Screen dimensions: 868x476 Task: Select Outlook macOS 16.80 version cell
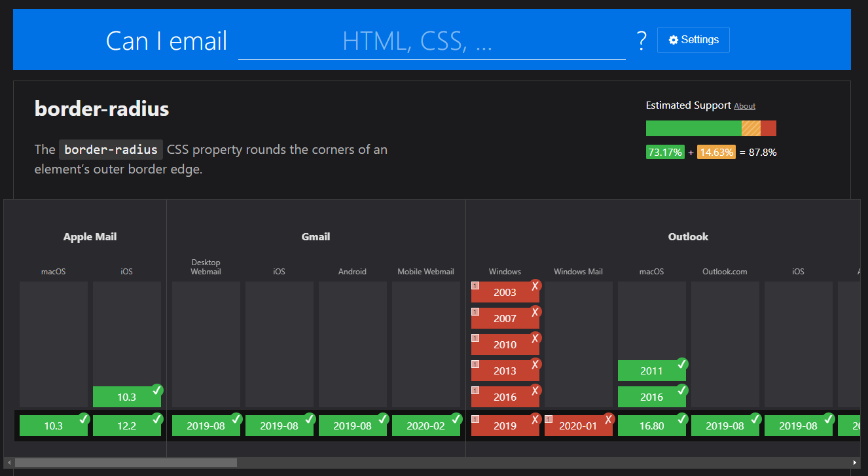tap(651, 426)
